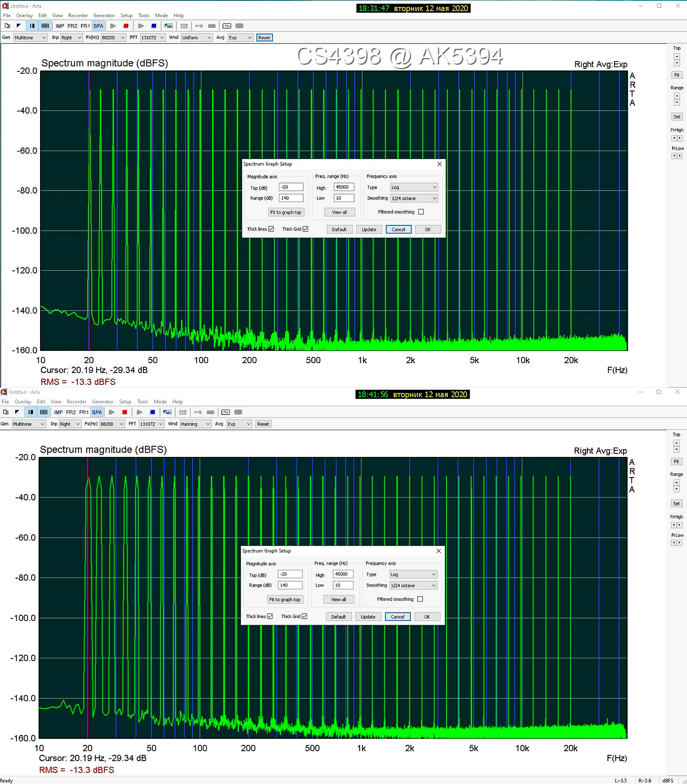
Task: Click Update in upper setup dialog
Action: (369, 230)
